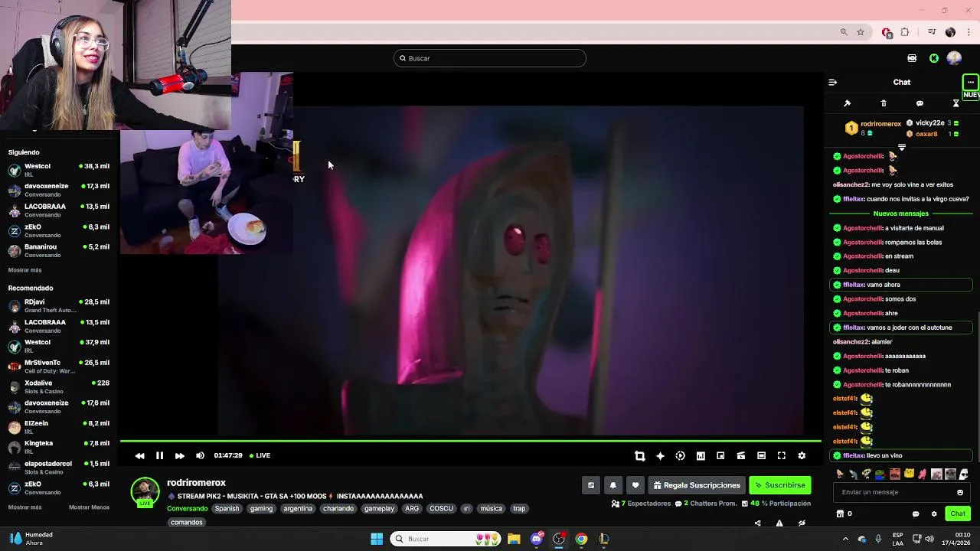Enable picture-in-picture mode
The width and height of the screenshot is (980, 551).
point(720,455)
